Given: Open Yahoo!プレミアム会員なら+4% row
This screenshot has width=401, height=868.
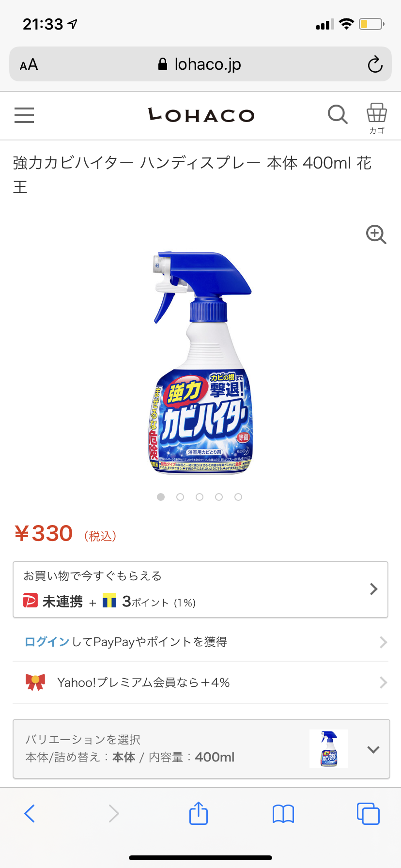Looking at the screenshot, I should coord(200,682).
